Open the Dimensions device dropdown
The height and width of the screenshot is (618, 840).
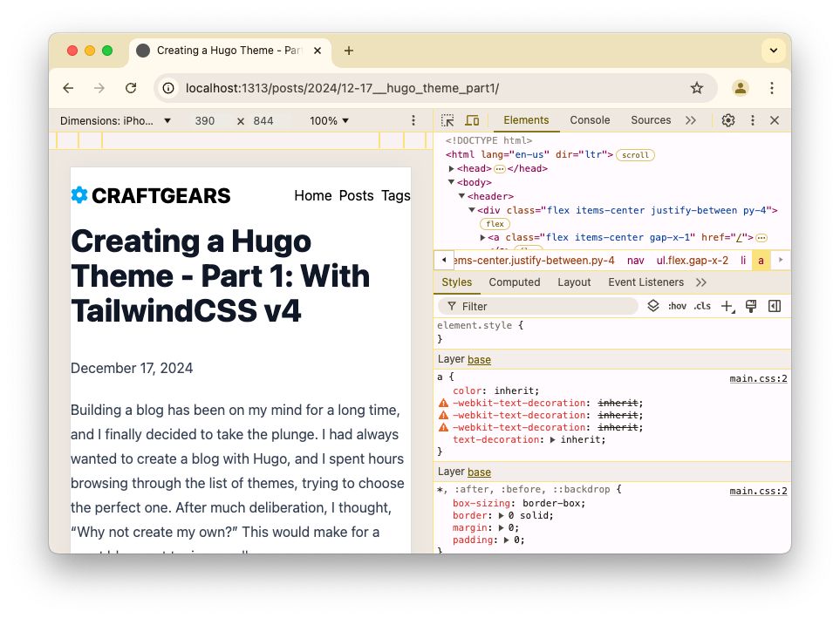[115, 121]
